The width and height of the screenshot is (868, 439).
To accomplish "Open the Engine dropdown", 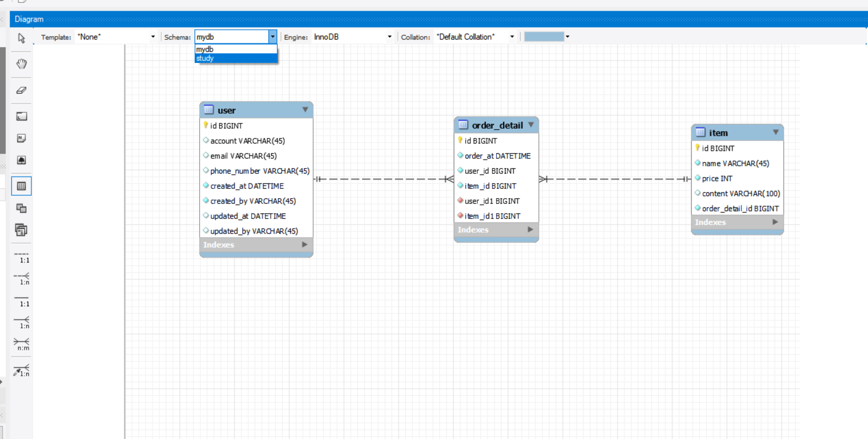I will (x=390, y=36).
